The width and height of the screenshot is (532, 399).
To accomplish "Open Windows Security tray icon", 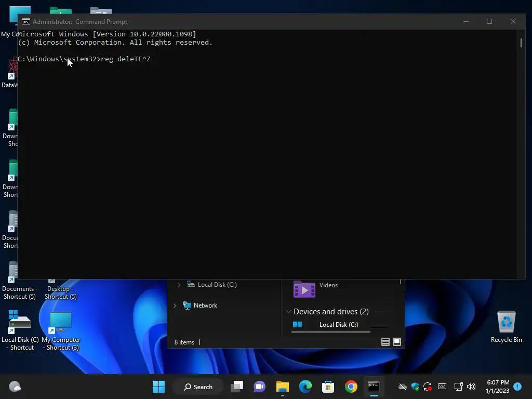I will pos(415,387).
